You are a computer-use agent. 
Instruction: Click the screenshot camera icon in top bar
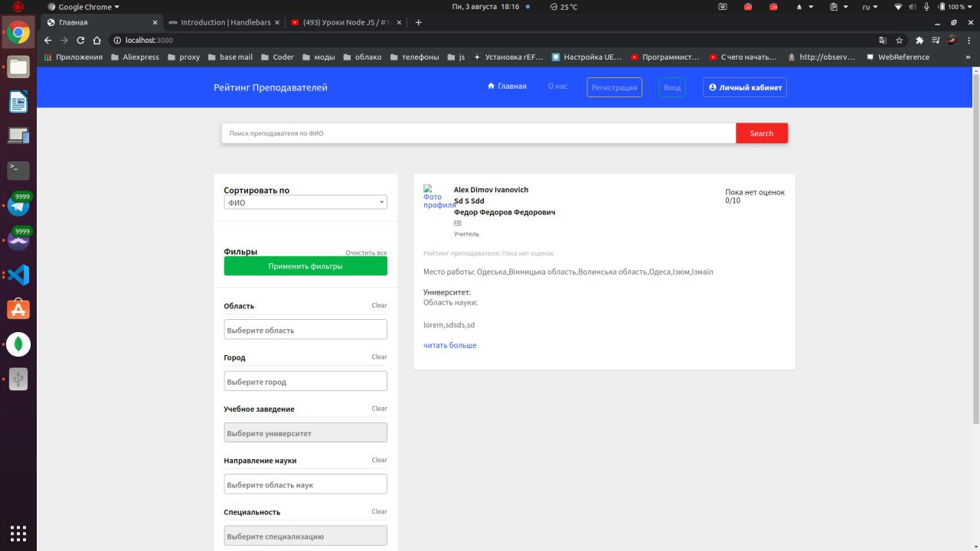pos(723,6)
